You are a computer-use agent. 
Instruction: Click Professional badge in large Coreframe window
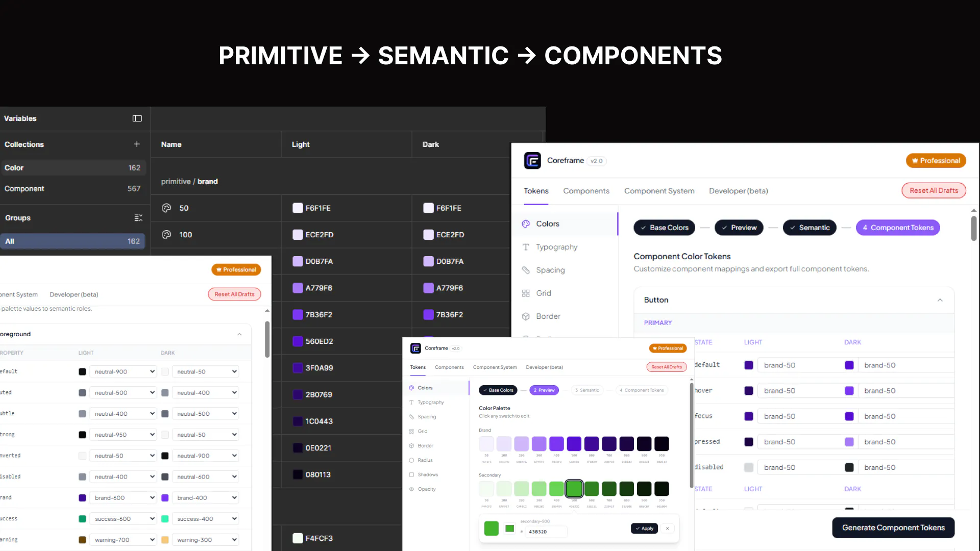tap(936, 160)
